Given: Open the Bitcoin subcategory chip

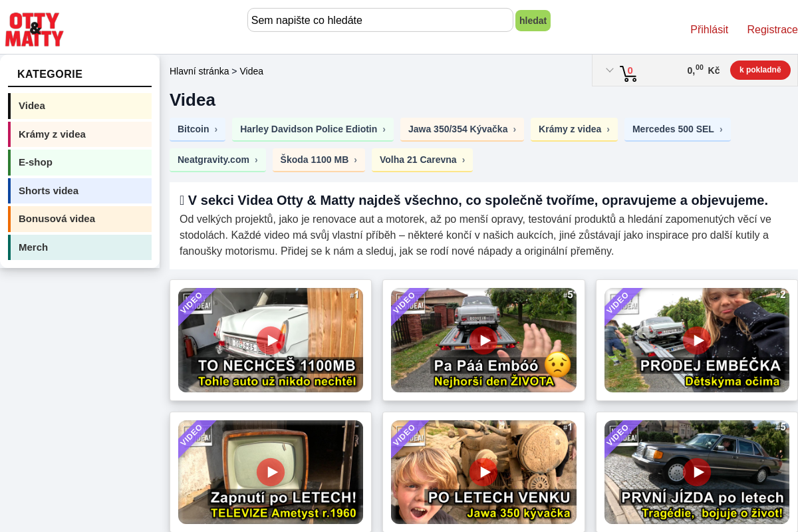Looking at the screenshot, I should tap(198, 129).
